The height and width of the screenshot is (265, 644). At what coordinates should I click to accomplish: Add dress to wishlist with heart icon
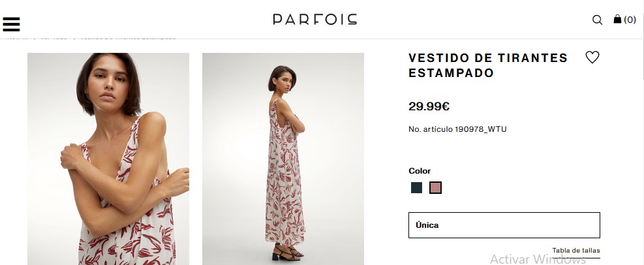(x=592, y=57)
